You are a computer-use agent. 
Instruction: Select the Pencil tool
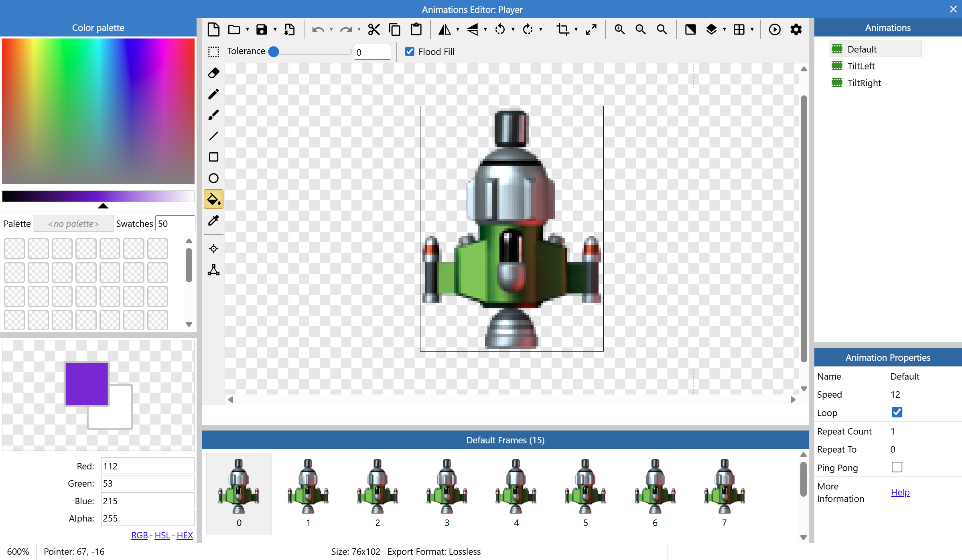213,94
